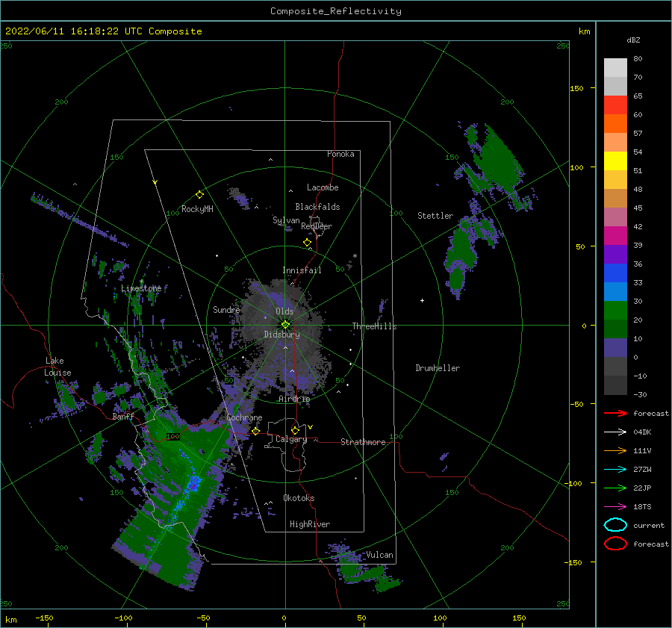
Task: Click the Didsbury town label
Action: [282, 335]
